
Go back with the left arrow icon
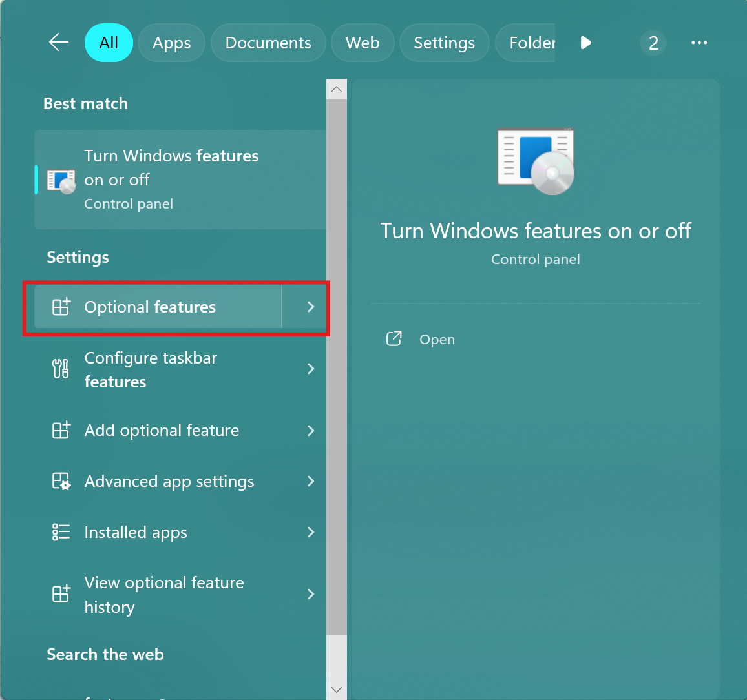pos(59,43)
